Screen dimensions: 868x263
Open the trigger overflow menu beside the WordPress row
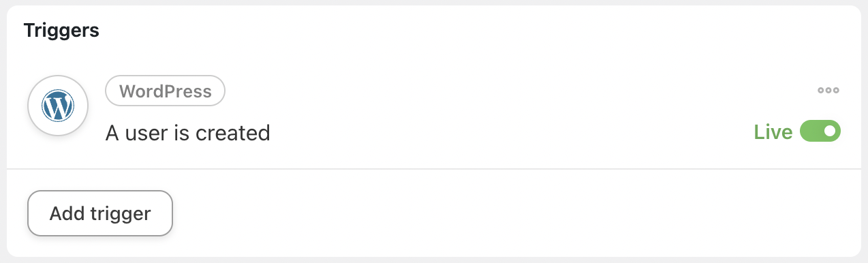pos(828,91)
